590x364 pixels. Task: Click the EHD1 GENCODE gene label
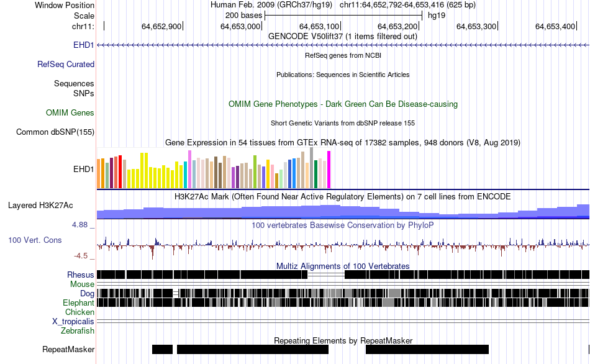84,45
